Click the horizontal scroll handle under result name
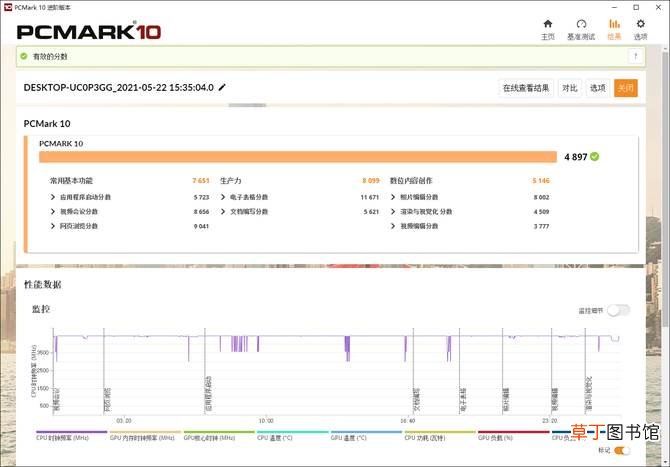Image resolution: width=670 pixels, height=467 pixels. tap(247, 105)
